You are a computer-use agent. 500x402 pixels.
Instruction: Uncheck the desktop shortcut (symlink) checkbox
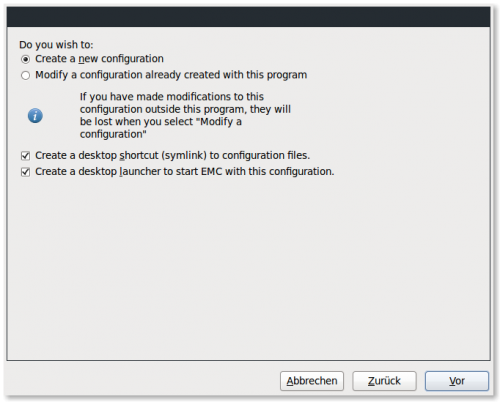coord(25,156)
